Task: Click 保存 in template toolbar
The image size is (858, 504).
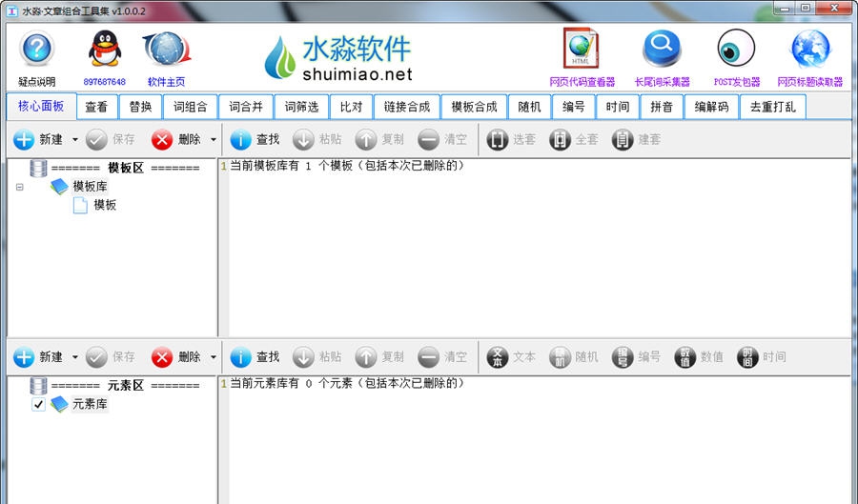Action: [x=111, y=139]
